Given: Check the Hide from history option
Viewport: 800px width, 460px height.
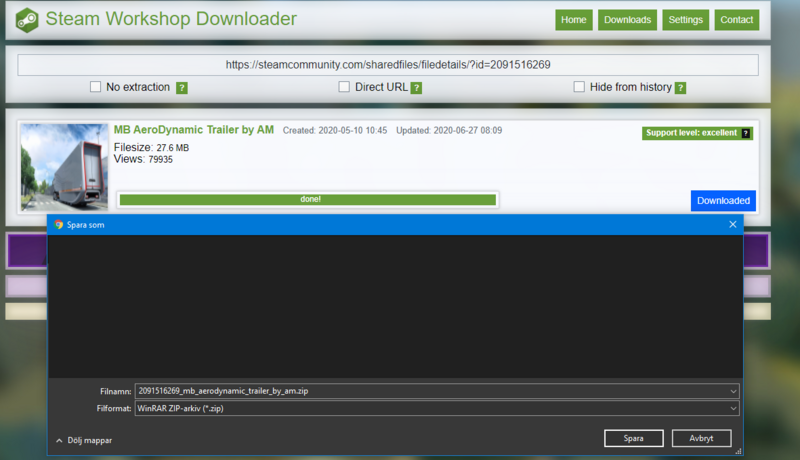Looking at the screenshot, I should point(579,87).
